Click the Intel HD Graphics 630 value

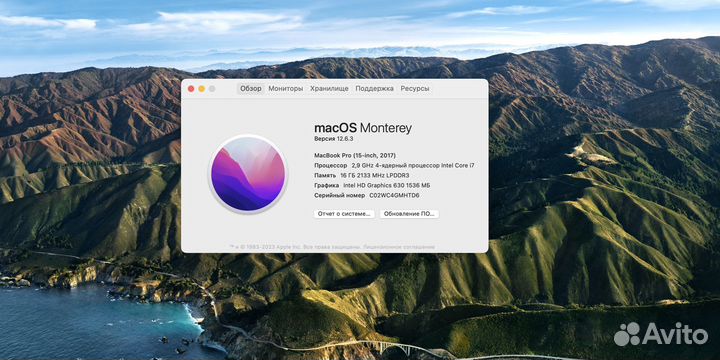[387, 186]
